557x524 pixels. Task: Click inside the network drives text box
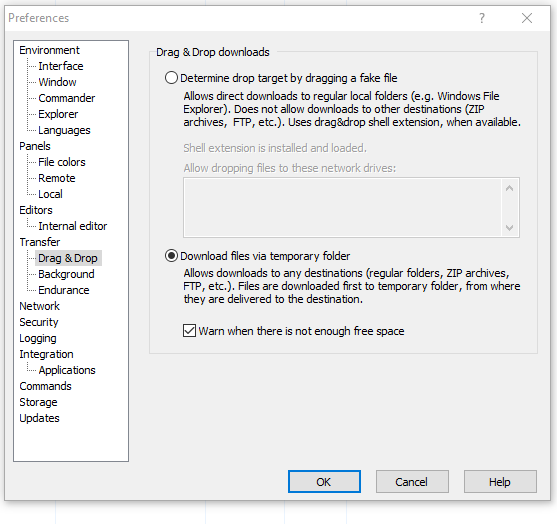click(x=343, y=207)
